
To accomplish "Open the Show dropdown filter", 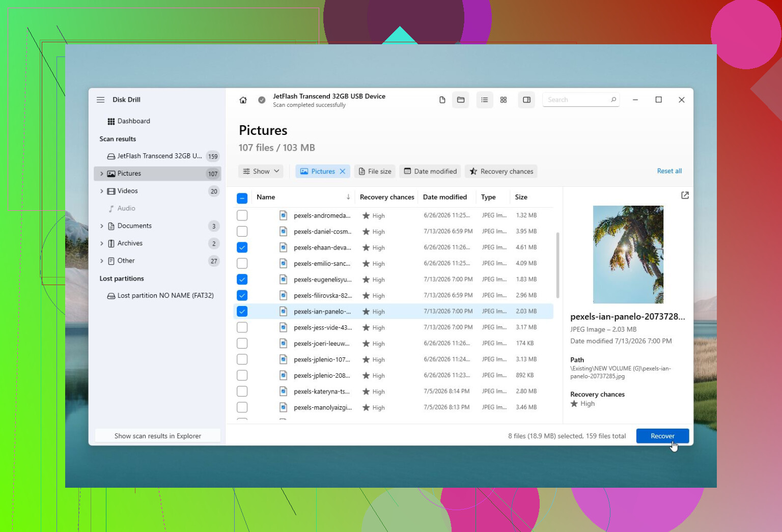I will point(261,172).
